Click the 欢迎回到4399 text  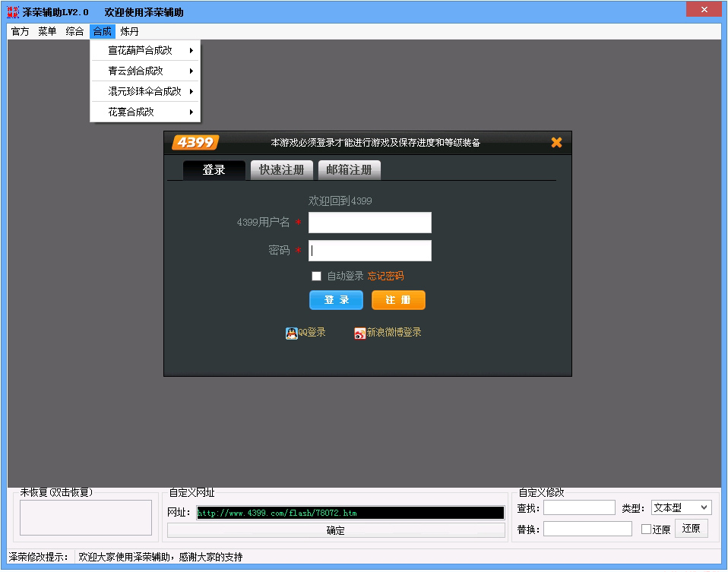pos(340,201)
